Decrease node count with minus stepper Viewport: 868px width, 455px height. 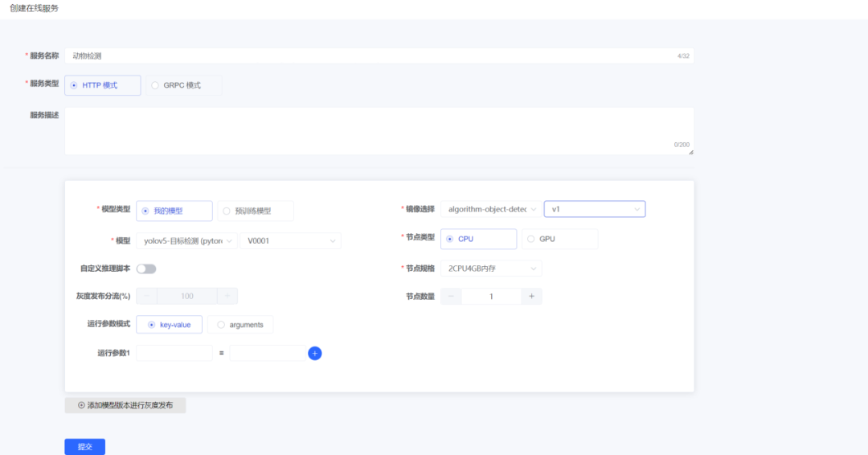[451, 297]
